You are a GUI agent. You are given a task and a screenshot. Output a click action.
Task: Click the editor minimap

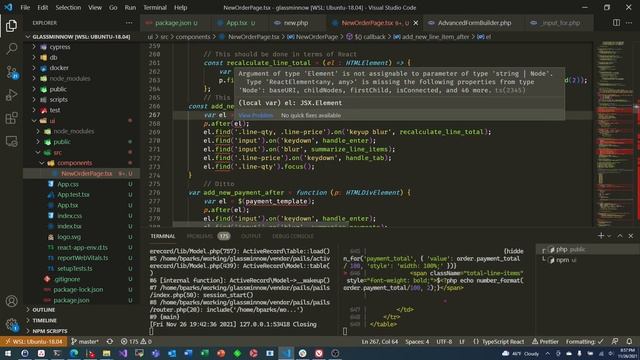615,134
